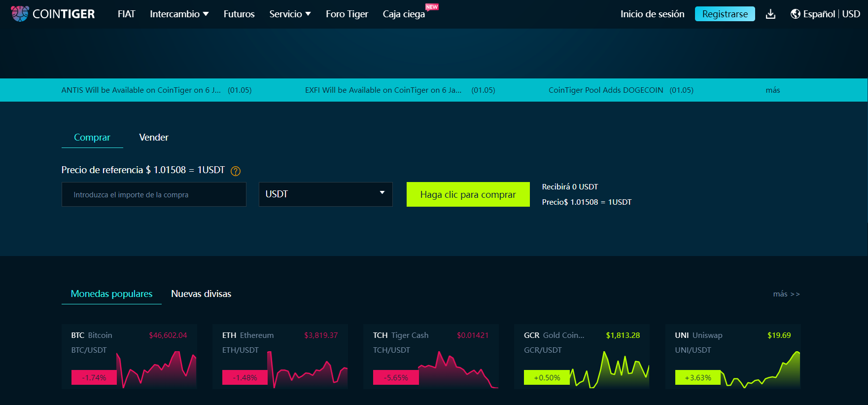Click the -5.65% change badge
The width and height of the screenshot is (868, 405).
point(396,377)
